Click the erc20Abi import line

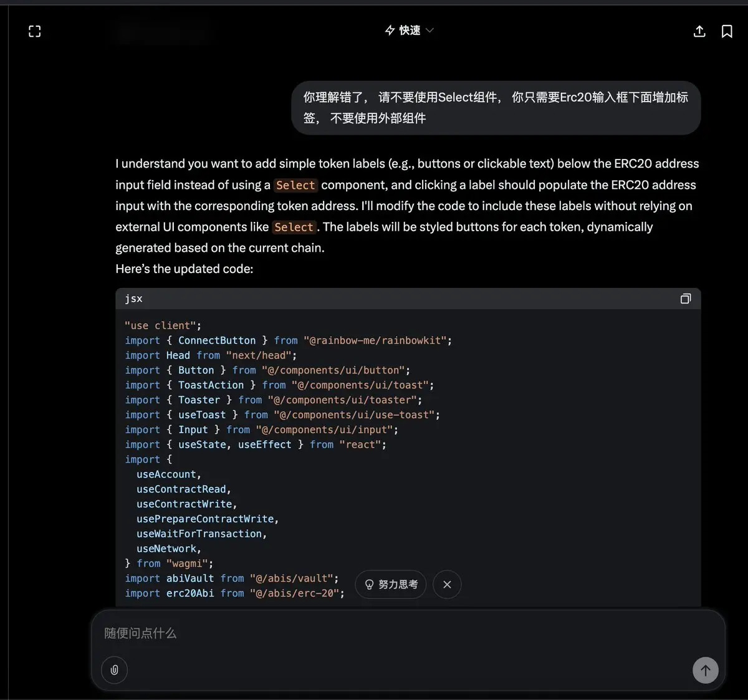234,593
